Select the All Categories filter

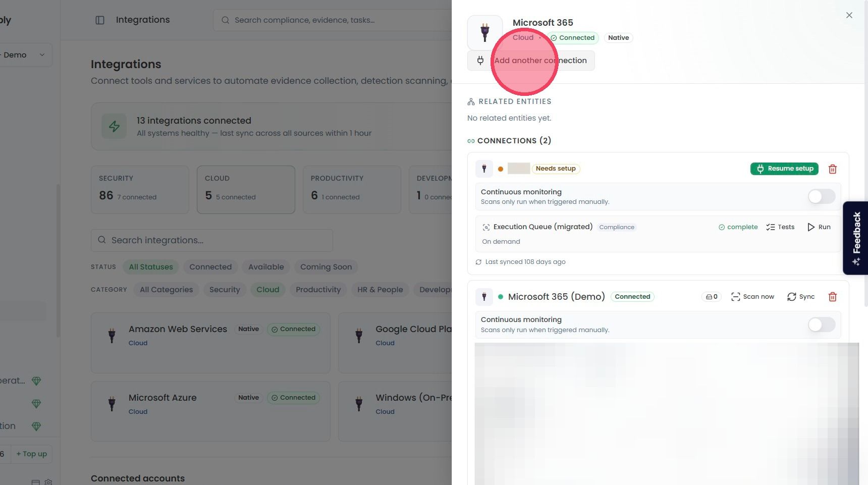click(166, 290)
